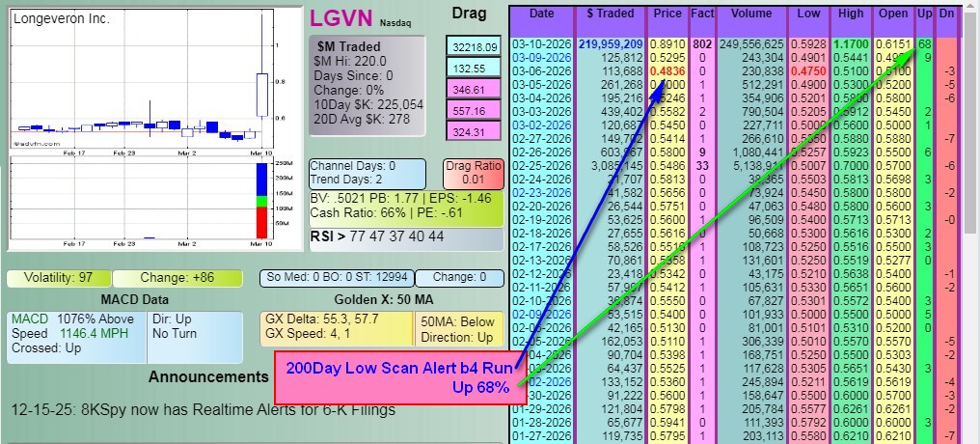Click the LGVN ticker symbol heading
The height and width of the screenshot is (444, 980).
[x=340, y=19]
